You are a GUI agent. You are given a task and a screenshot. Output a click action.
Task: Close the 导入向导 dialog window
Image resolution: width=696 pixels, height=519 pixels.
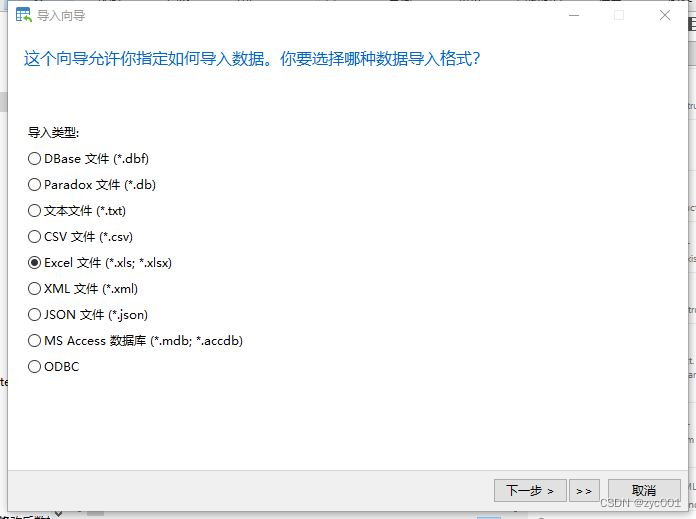[664, 16]
